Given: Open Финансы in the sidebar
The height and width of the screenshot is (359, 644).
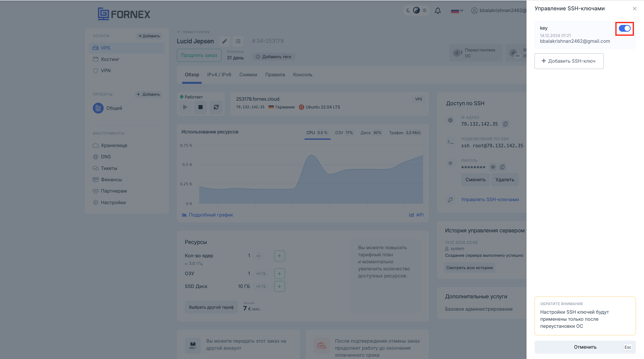Looking at the screenshot, I should click(x=107, y=179).
